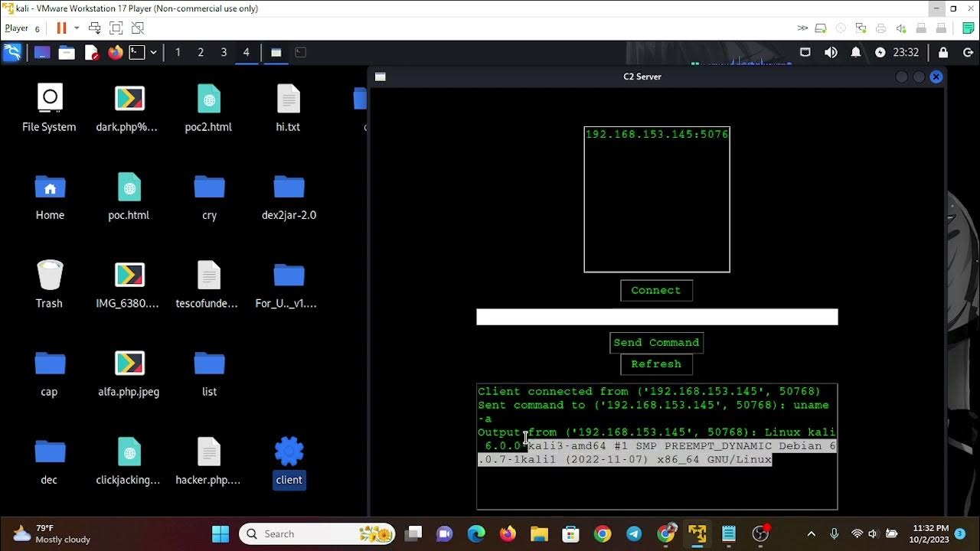
Task: Click the Kali network connection icon
Action: (805, 53)
